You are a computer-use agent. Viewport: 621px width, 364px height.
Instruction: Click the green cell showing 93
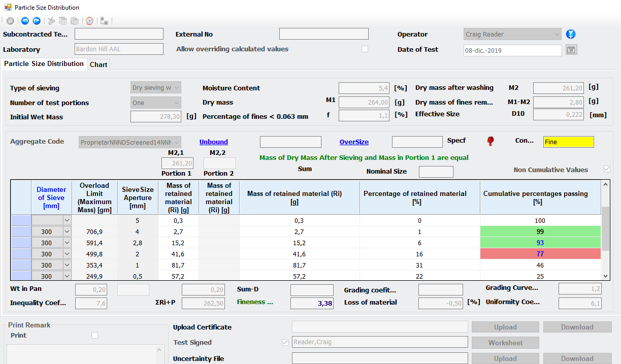[x=540, y=243]
